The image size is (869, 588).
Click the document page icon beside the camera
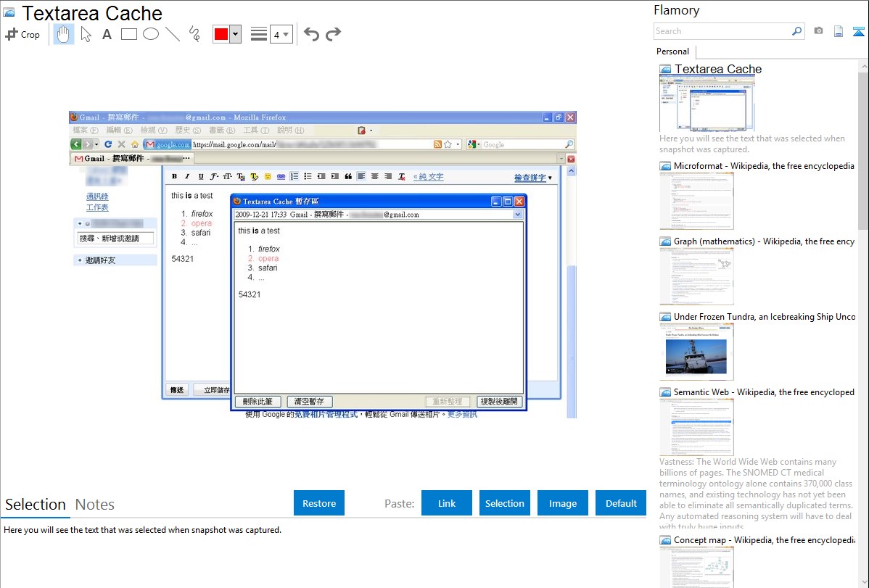coord(839,31)
